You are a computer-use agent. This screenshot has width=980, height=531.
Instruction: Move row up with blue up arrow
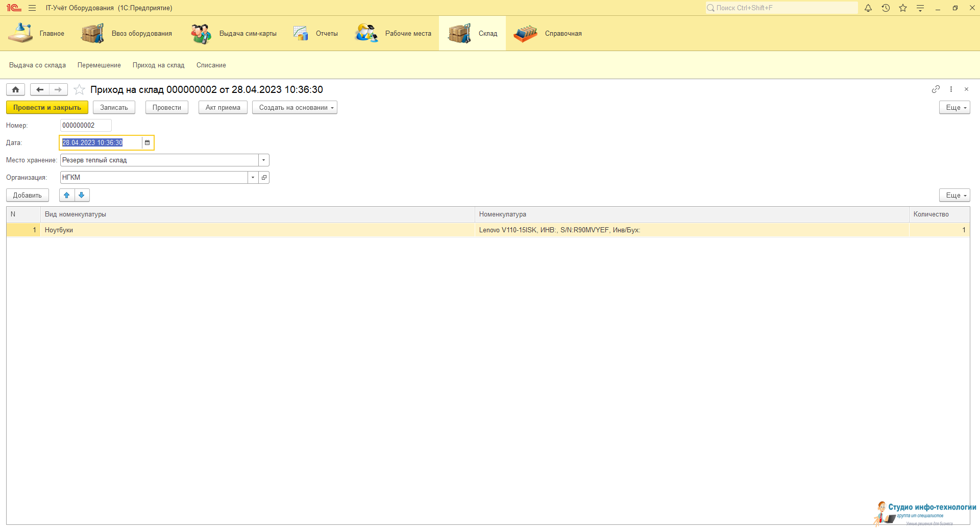coord(67,195)
